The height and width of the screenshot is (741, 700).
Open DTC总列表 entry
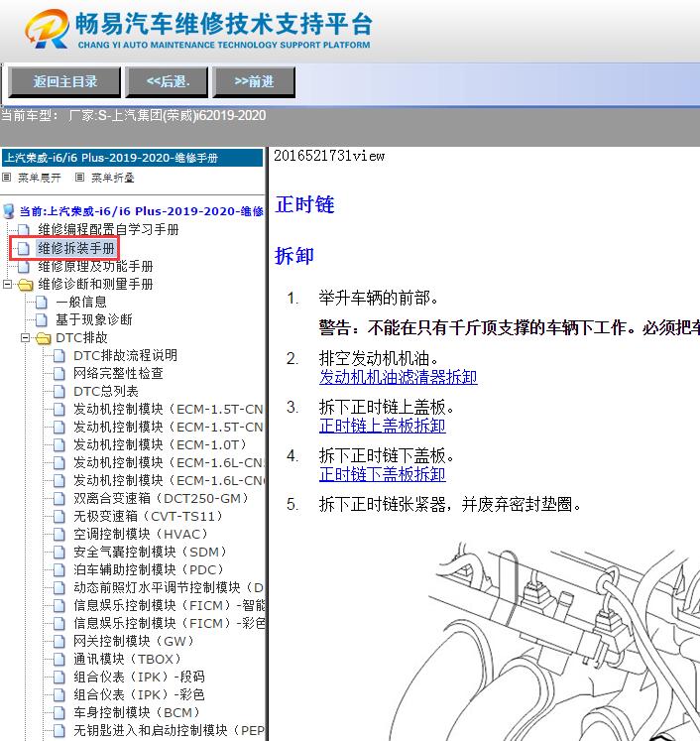106,391
